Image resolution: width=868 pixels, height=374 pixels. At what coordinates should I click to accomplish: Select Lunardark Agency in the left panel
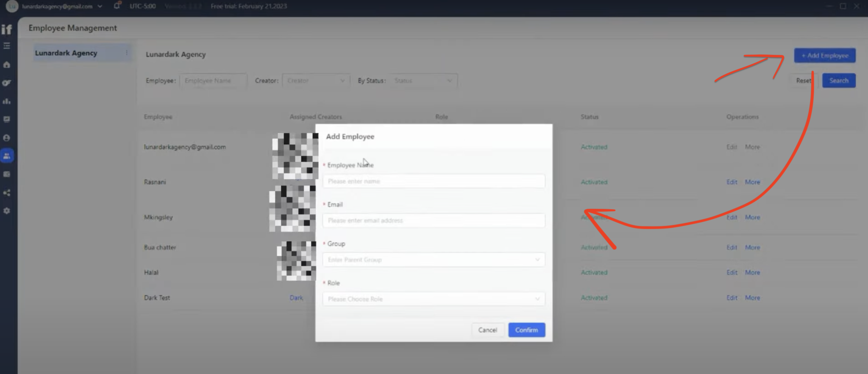coord(67,53)
